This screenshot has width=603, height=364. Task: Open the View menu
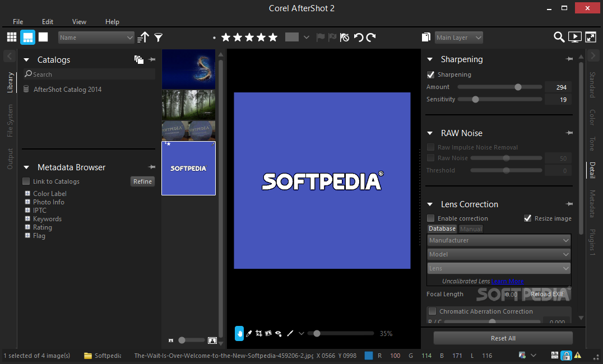point(79,21)
